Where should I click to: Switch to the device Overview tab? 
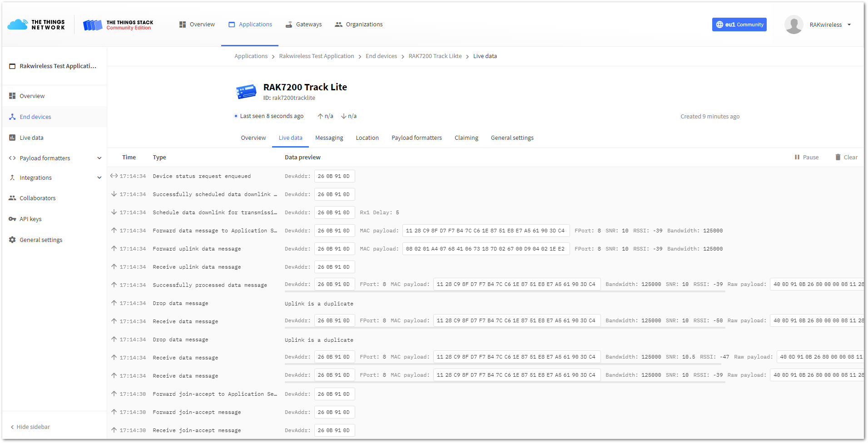tap(253, 138)
